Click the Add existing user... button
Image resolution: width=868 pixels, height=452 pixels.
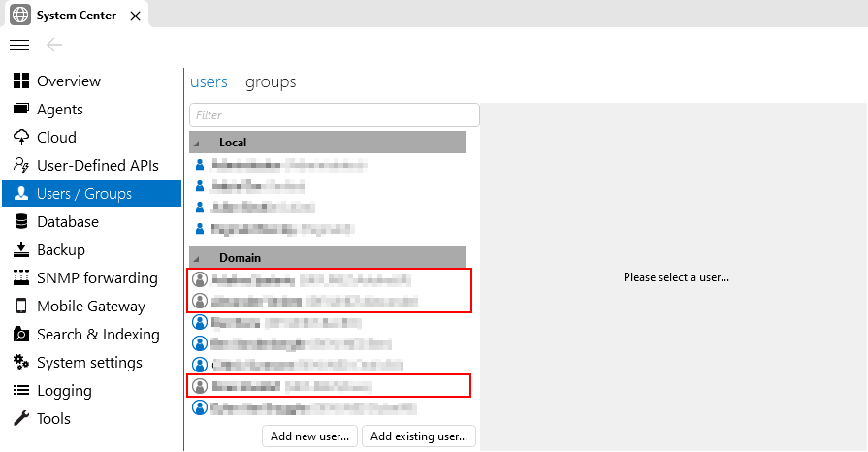click(419, 436)
